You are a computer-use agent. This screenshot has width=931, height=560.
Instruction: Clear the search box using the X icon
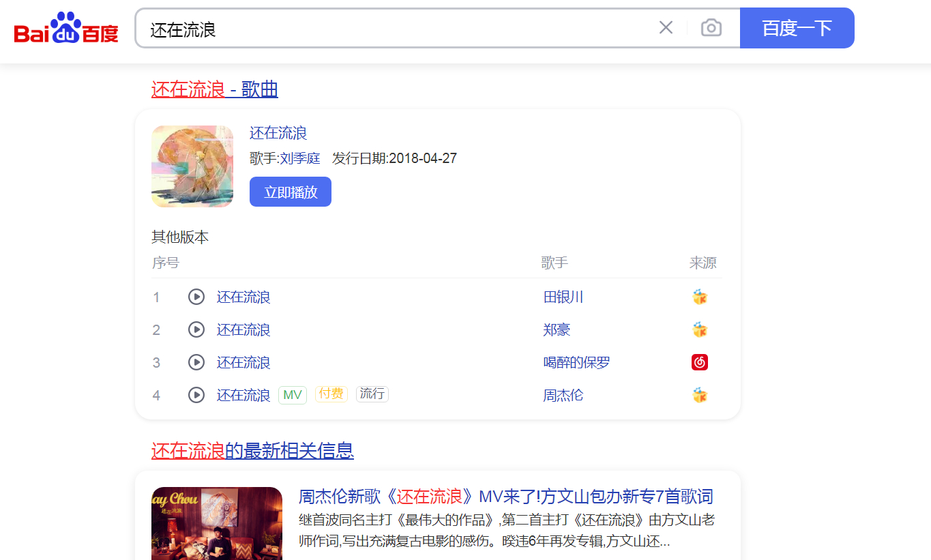pos(666,27)
